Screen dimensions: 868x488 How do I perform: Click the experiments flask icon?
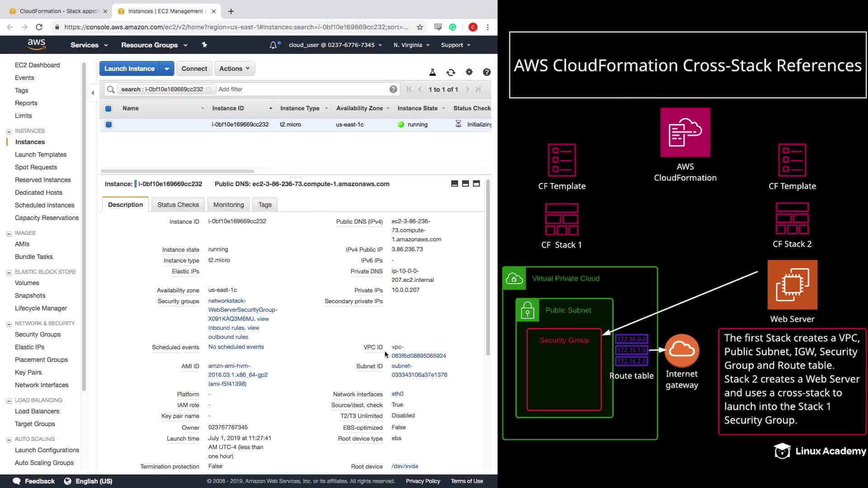(x=432, y=72)
